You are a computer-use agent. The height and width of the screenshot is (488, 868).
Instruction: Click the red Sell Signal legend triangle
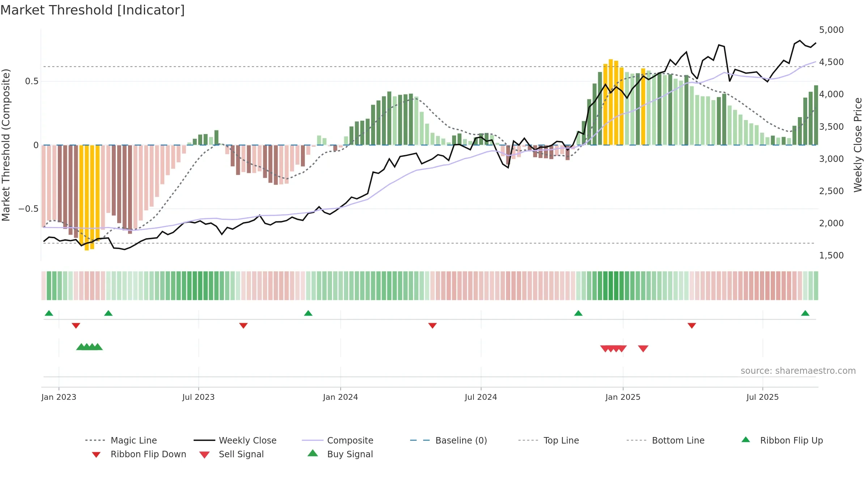(204, 455)
